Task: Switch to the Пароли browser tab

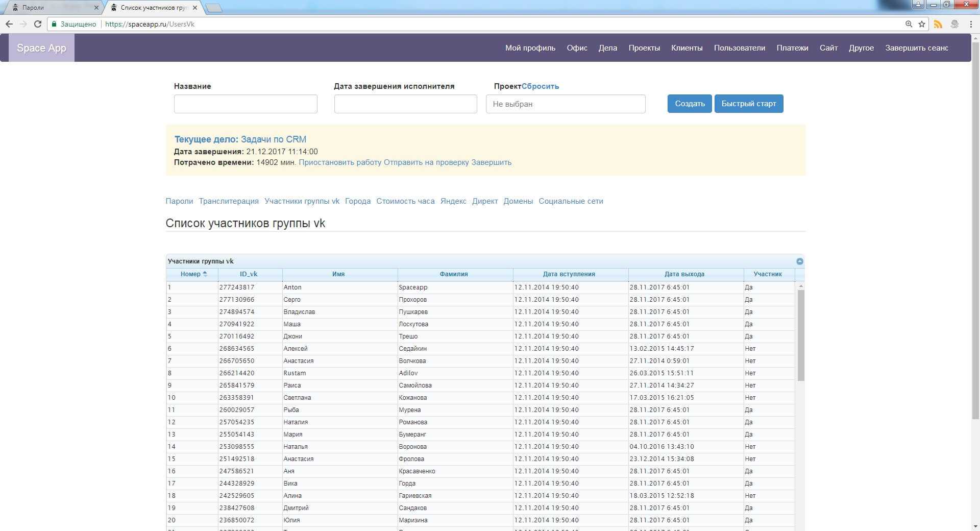Action: point(51,8)
